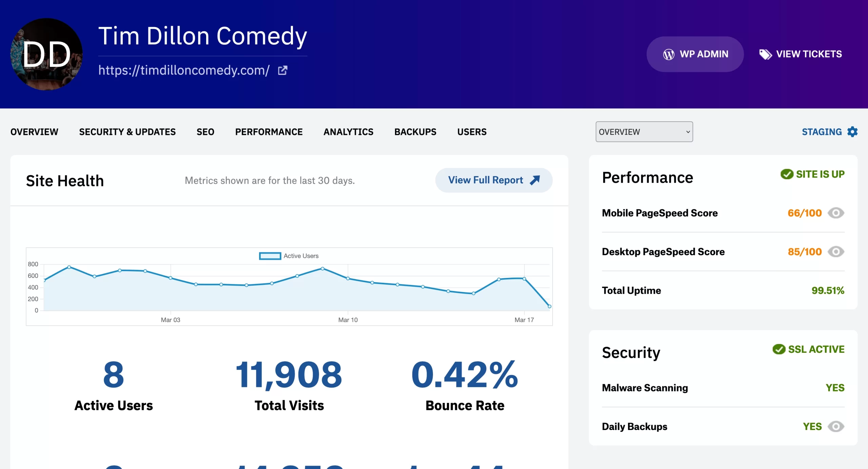Open staging settings gear icon

click(x=852, y=131)
